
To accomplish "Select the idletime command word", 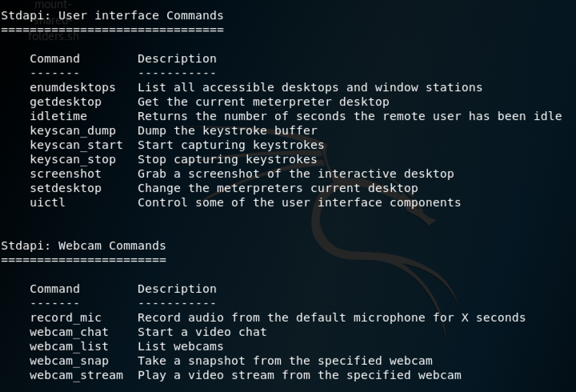I will click(x=58, y=116).
